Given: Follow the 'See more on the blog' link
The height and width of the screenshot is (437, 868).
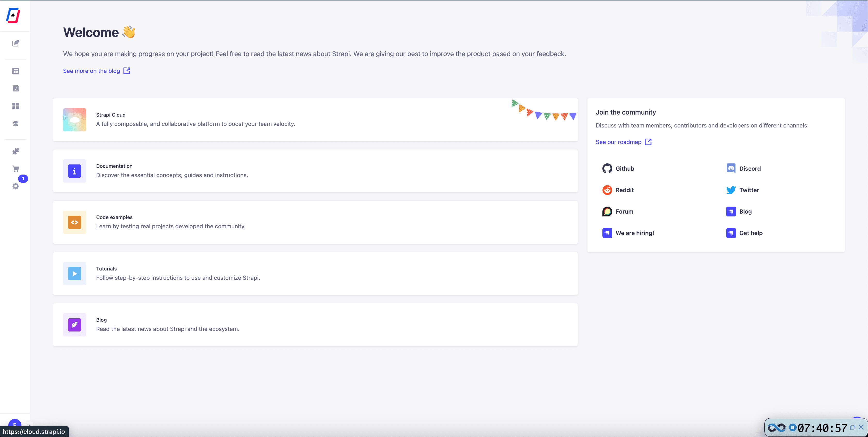Looking at the screenshot, I should 96,71.
